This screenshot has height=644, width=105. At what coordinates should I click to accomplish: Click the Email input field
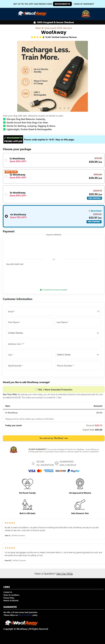pyautogui.click(x=54, y=311)
